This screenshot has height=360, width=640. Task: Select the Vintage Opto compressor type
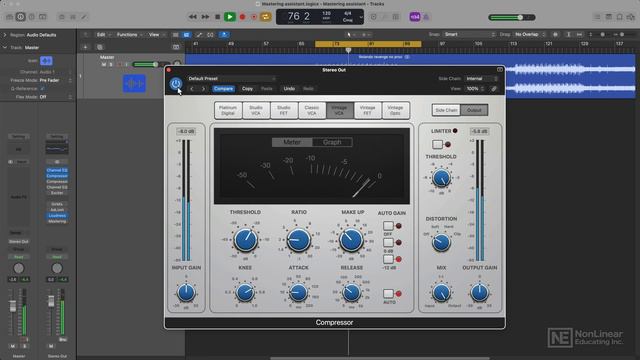coord(395,110)
